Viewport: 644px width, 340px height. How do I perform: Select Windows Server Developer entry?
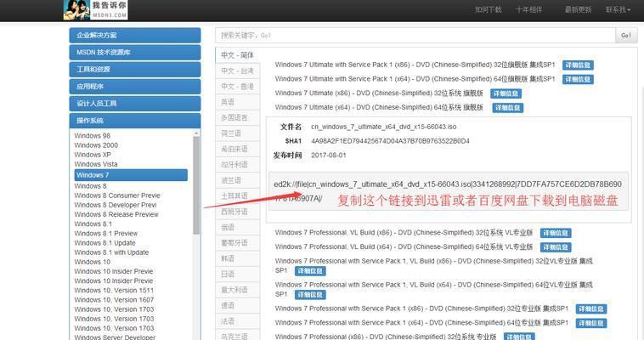point(115,337)
